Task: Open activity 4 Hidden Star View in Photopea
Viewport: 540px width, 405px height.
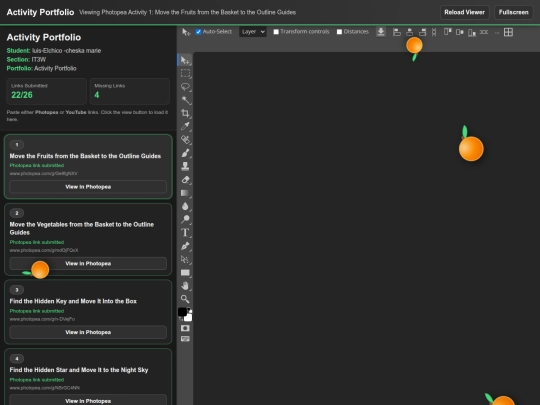Action: 88,401
